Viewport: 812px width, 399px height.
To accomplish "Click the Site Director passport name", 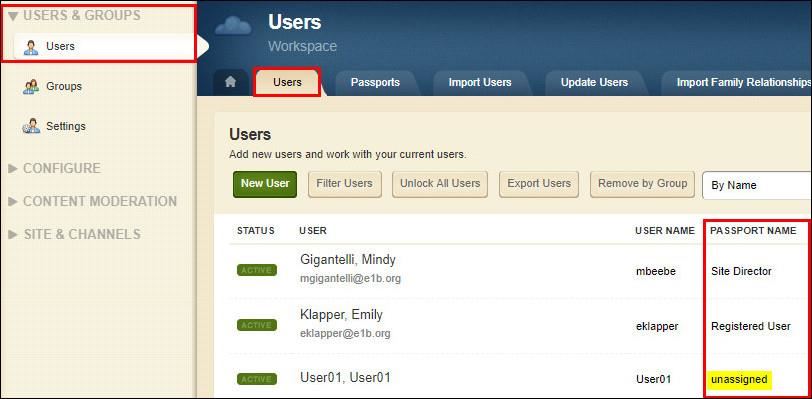I will pyautogui.click(x=741, y=271).
